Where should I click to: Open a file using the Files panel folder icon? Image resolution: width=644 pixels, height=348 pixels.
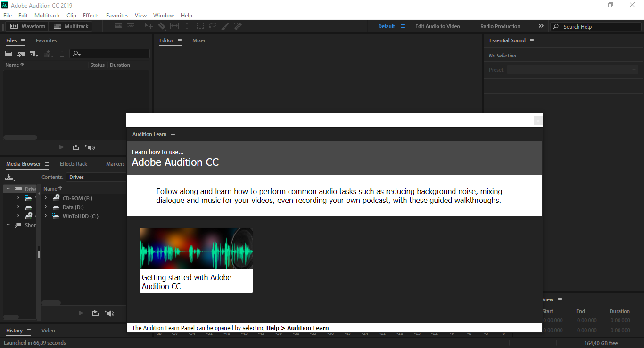8,53
